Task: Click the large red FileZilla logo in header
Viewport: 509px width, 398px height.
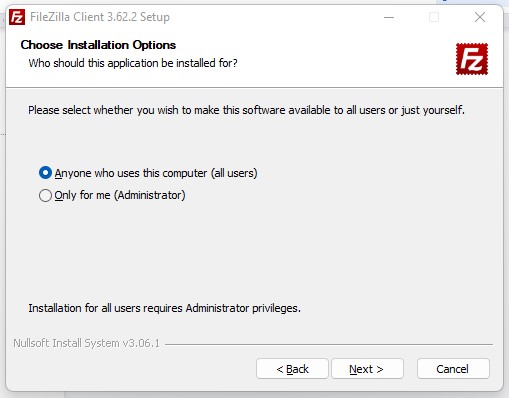Action: 472,59
